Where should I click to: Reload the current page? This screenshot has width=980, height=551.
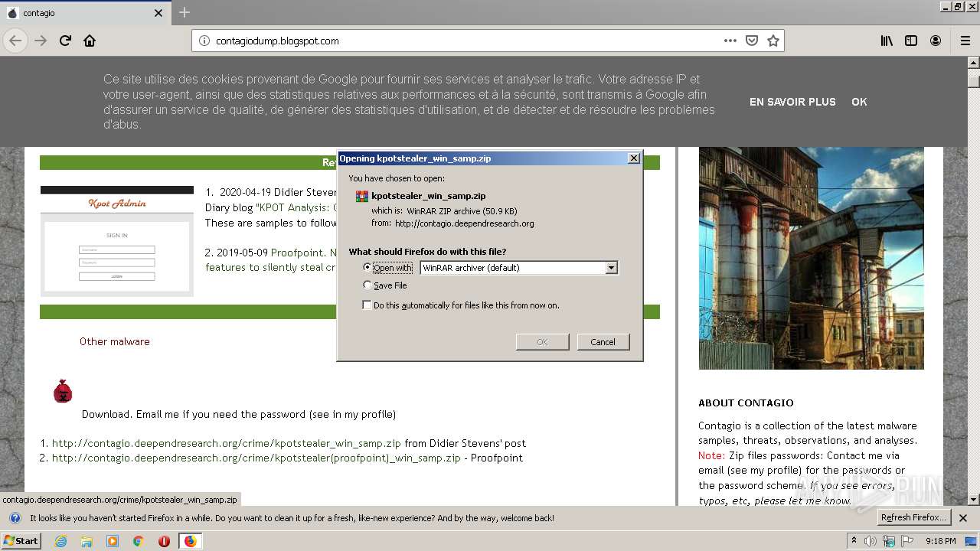click(65, 41)
